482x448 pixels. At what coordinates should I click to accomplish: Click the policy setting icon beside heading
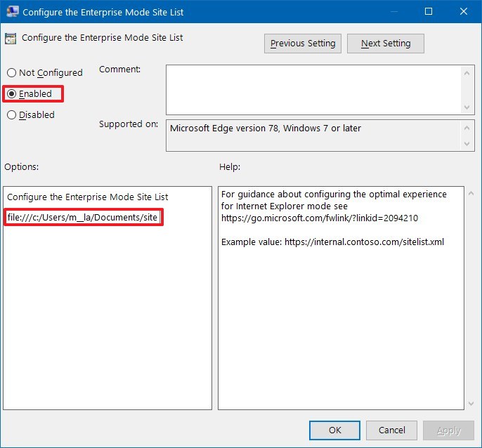[x=11, y=39]
